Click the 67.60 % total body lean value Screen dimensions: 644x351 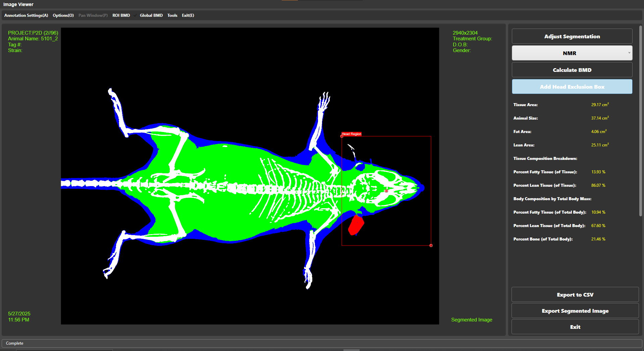(x=598, y=226)
